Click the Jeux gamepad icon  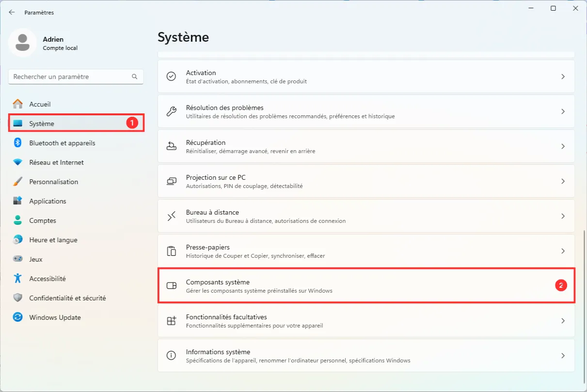click(x=18, y=259)
